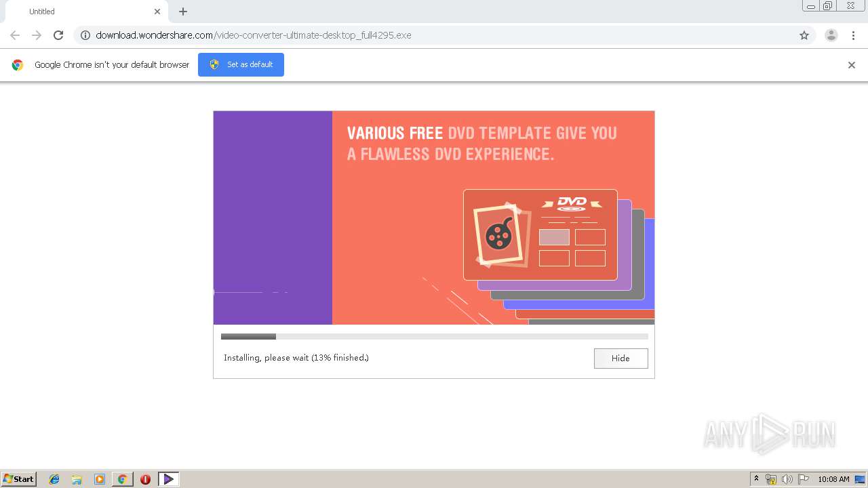
Task: Dismiss the default browser notification bar
Action: tap(852, 65)
